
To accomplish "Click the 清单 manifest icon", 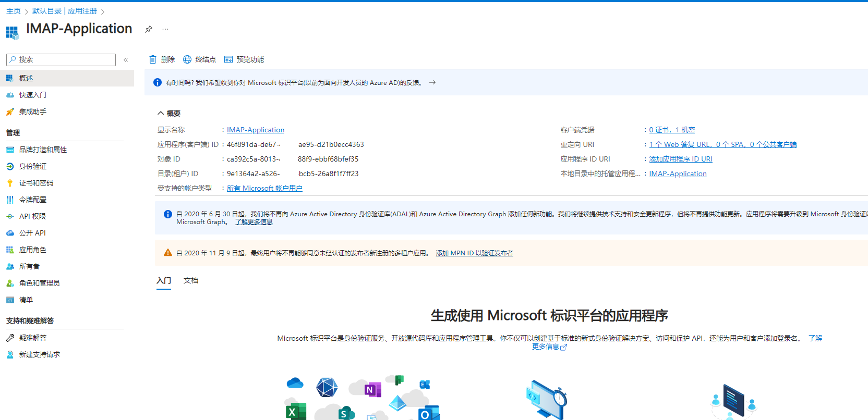I will point(10,300).
